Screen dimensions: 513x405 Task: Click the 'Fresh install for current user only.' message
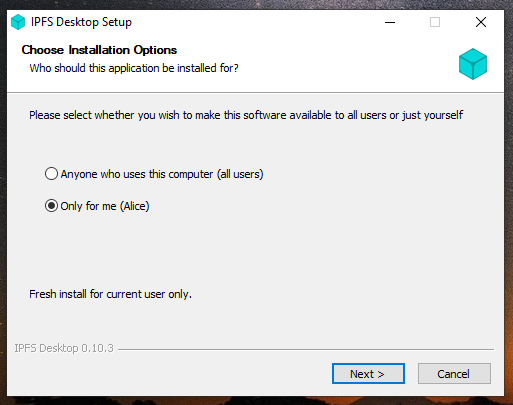coord(110,294)
